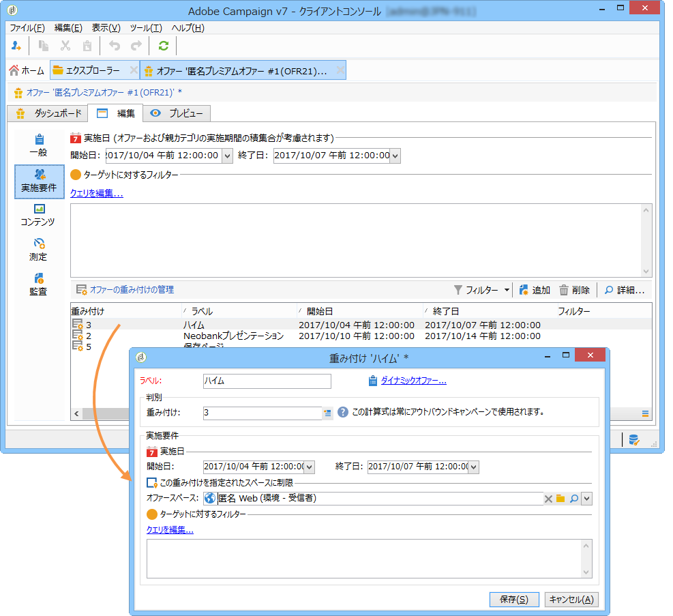Click the 重み付け value field showing 3
The image size is (673, 616).
(x=263, y=413)
